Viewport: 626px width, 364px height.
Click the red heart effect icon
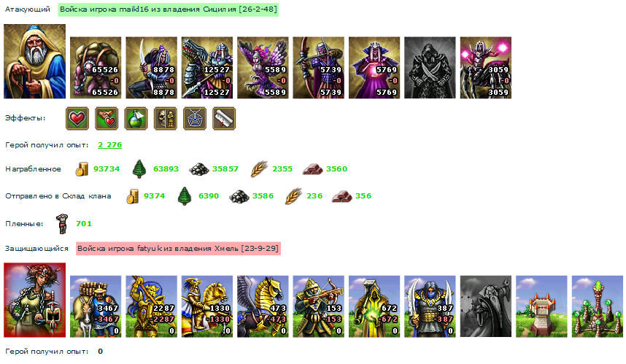77,119
